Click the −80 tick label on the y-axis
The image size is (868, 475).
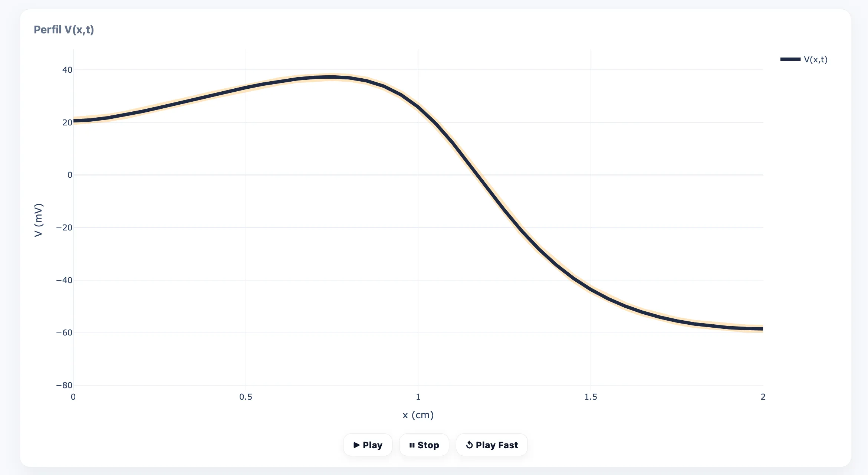click(x=64, y=385)
